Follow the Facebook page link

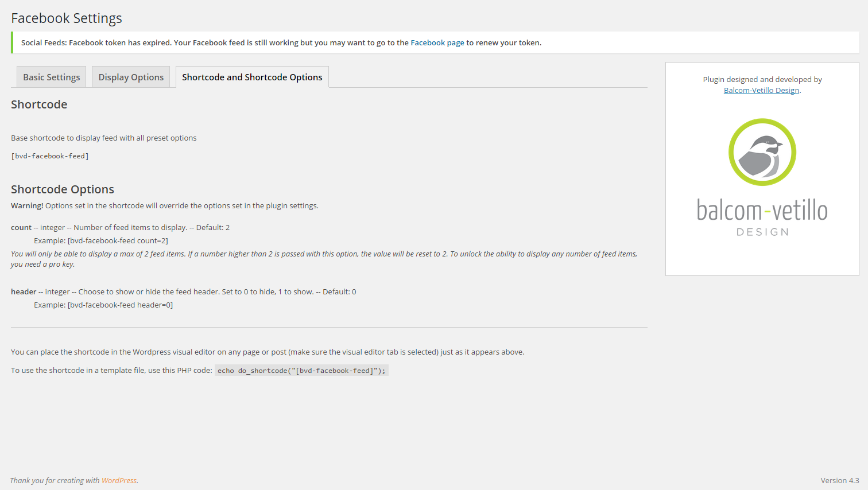click(x=437, y=43)
